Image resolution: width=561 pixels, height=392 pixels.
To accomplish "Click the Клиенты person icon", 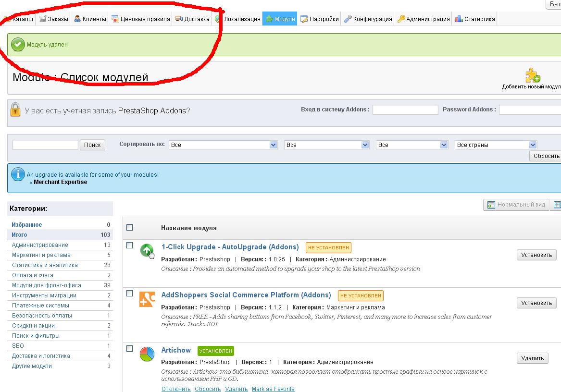I will (77, 19).
